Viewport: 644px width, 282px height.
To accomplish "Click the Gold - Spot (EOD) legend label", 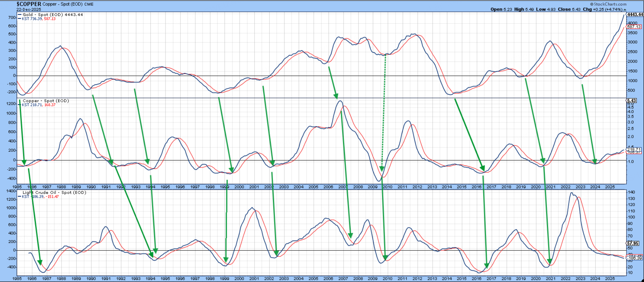I will (43, 15).
